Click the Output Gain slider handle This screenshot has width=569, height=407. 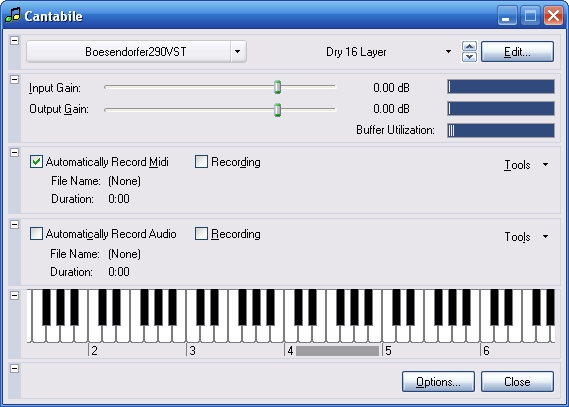pyautogui.click(x=278, y=110)
